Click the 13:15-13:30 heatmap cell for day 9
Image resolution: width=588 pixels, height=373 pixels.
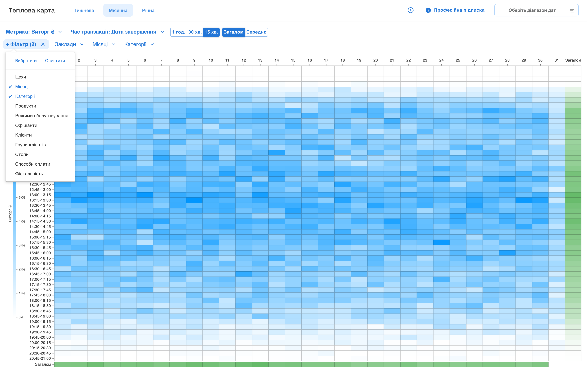(194, 200)
